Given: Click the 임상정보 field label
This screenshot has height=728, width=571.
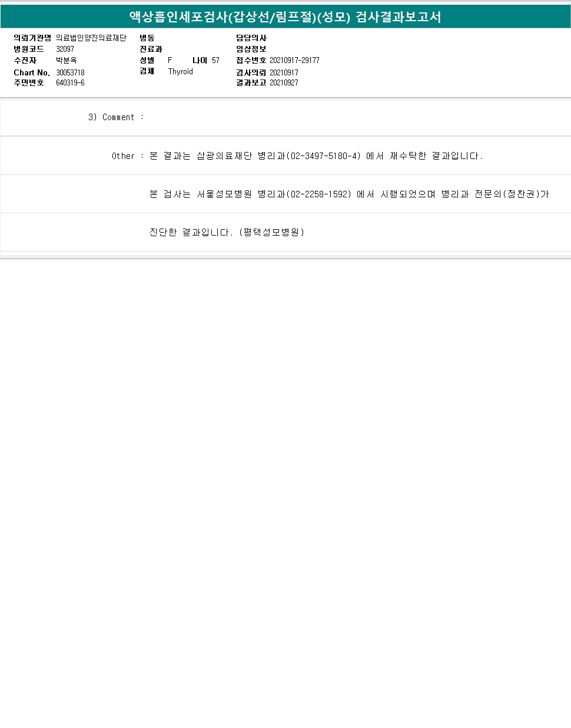Looking at the screenshot, I should pos(251,49).
